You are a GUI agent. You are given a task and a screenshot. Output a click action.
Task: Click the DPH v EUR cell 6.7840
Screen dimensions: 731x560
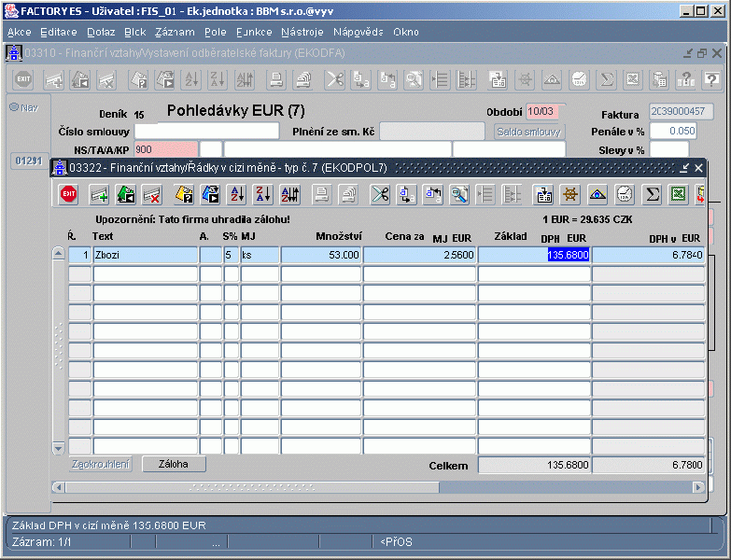648,256
